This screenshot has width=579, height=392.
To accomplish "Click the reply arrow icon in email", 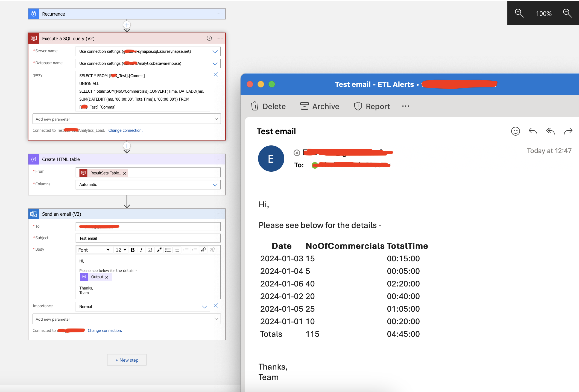I will tap(533, 131).
